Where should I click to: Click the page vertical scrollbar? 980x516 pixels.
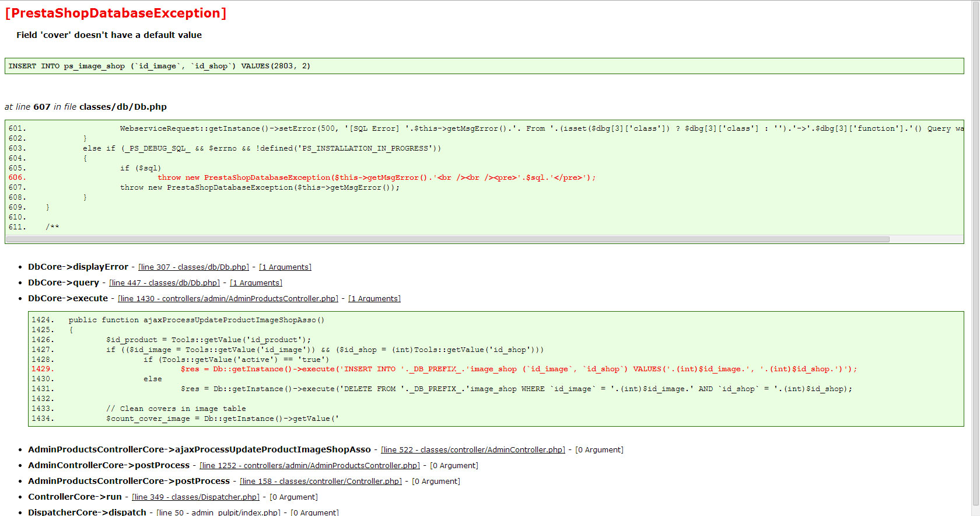coord(975,253)
